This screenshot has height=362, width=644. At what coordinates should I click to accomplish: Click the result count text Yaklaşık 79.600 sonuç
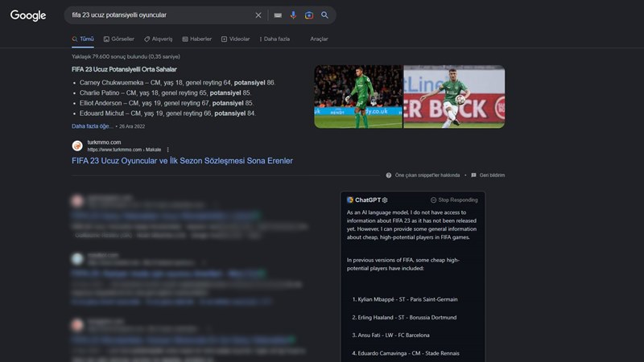point(126,56)
